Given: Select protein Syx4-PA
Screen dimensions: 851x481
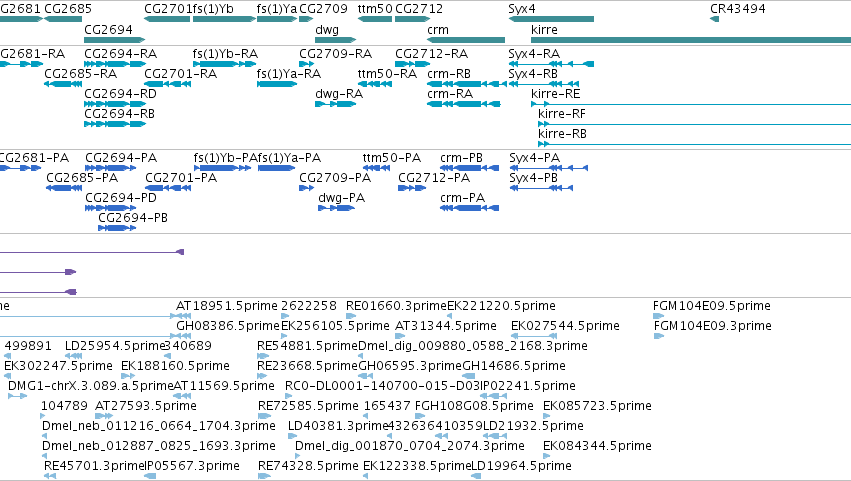Looking at the screenshot, I should (535, 158).
